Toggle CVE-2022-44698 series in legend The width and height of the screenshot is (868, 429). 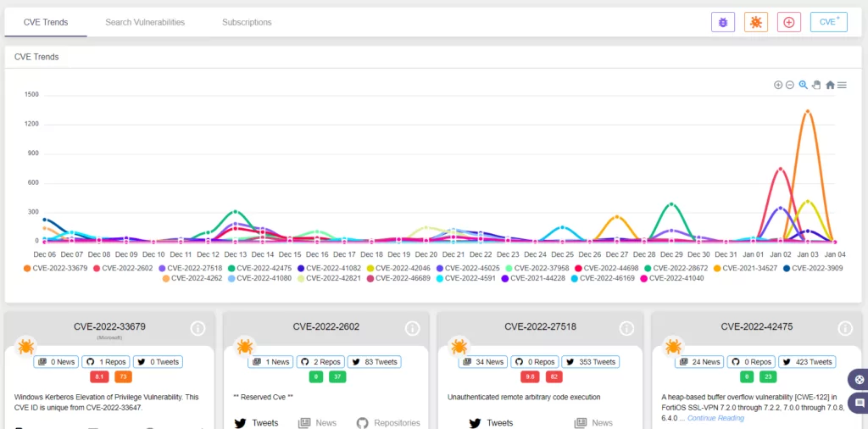click(x=607, y=268)
